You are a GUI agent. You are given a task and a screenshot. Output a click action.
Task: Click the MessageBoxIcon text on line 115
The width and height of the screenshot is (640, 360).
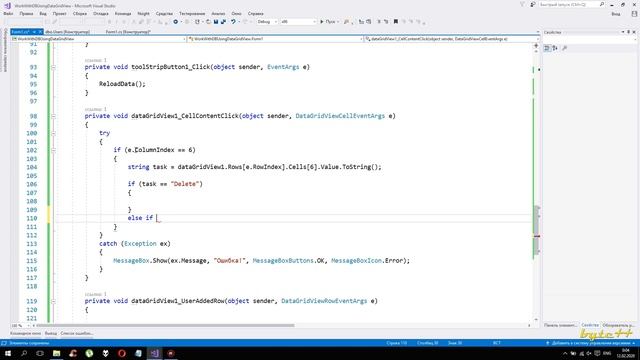(x=356, y=260)
